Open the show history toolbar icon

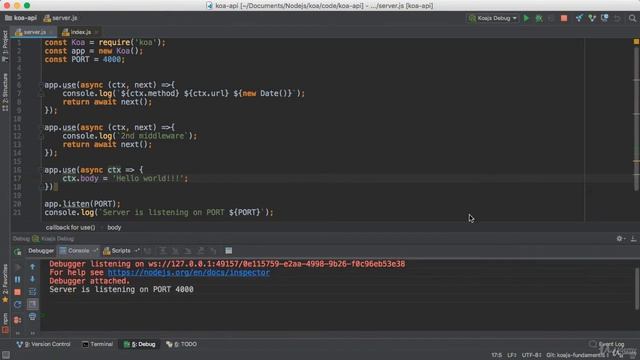(604, 18)
